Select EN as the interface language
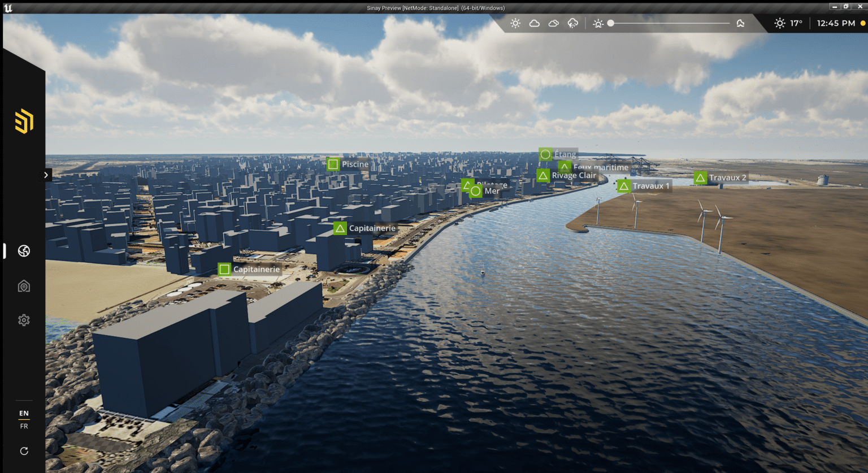868x473 pixels. 24,413
